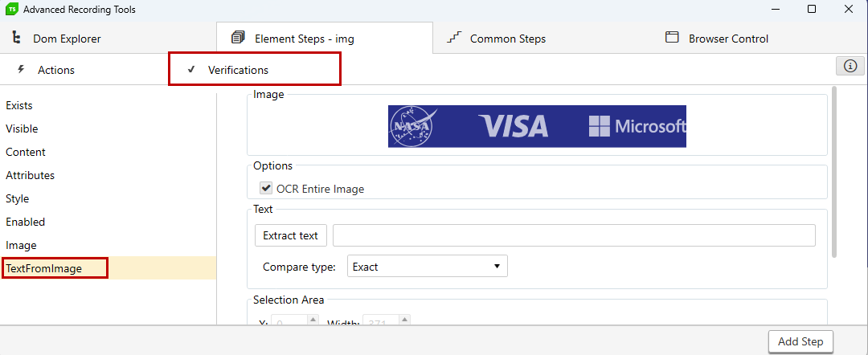
Task: Click the vertical scrollbar of the verification panel
Action: (836, 172)
